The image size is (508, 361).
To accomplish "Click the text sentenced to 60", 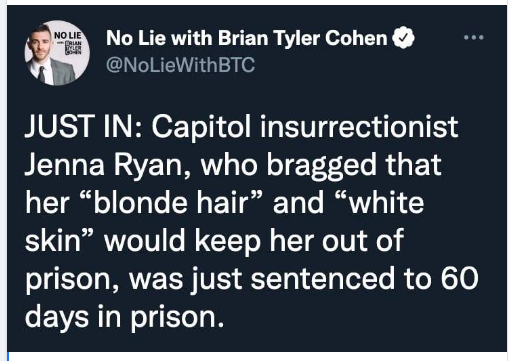I will pyautogui.click(x=364, y=279).
